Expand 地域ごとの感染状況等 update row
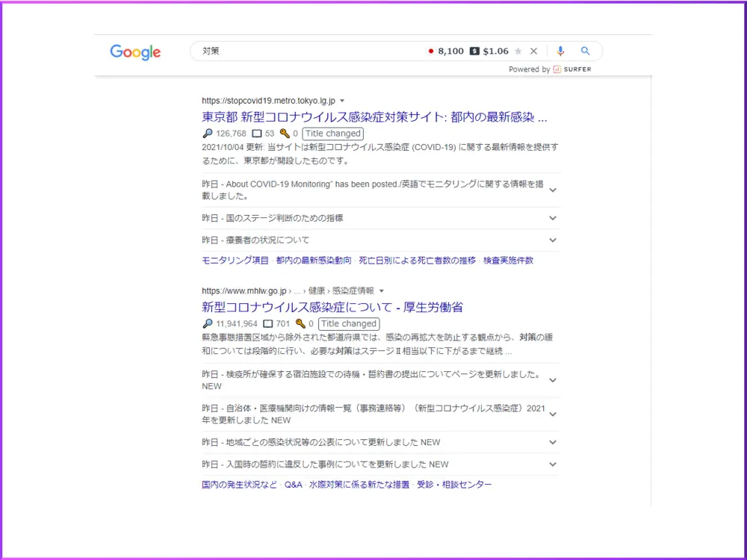This screenshot has width=747, height=560. pyautogui.click(x=553, y=442)
